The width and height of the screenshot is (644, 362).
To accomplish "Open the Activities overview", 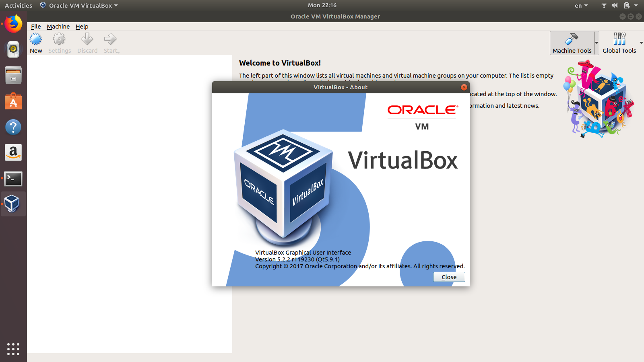I will [x=18, y=5].
